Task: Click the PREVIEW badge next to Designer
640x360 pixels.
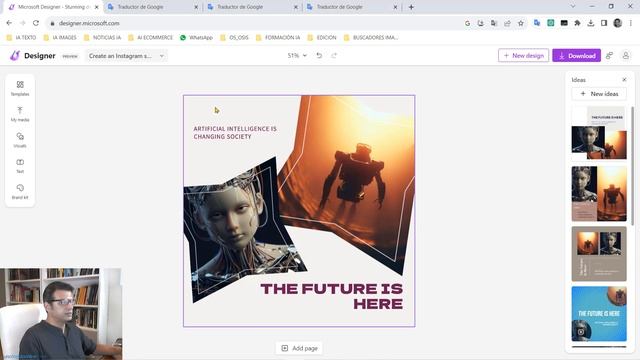Action: coord(70,56)
